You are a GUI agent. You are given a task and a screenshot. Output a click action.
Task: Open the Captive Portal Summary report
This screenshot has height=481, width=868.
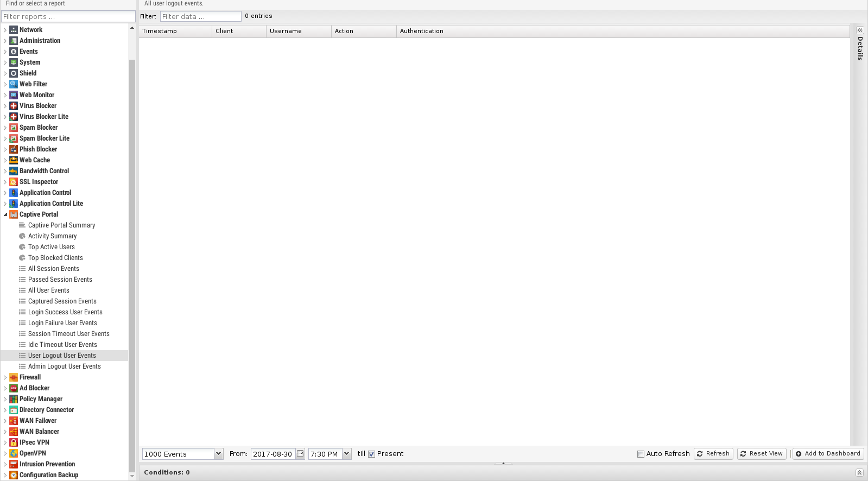[61, 225]
